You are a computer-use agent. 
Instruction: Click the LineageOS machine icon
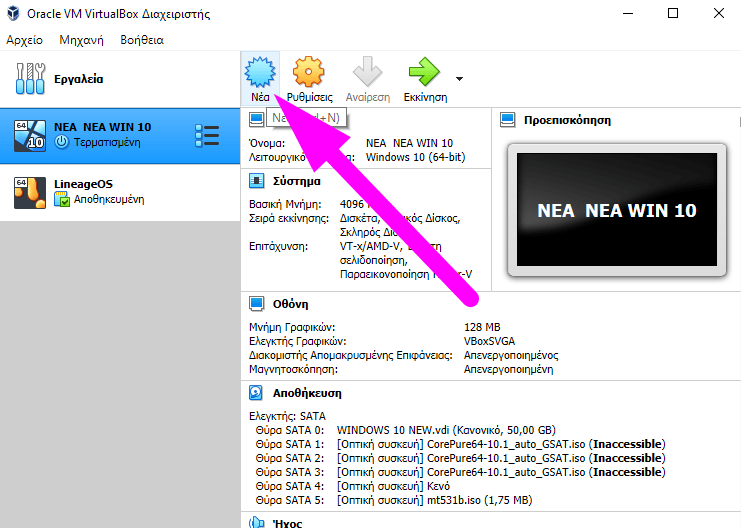30,192
